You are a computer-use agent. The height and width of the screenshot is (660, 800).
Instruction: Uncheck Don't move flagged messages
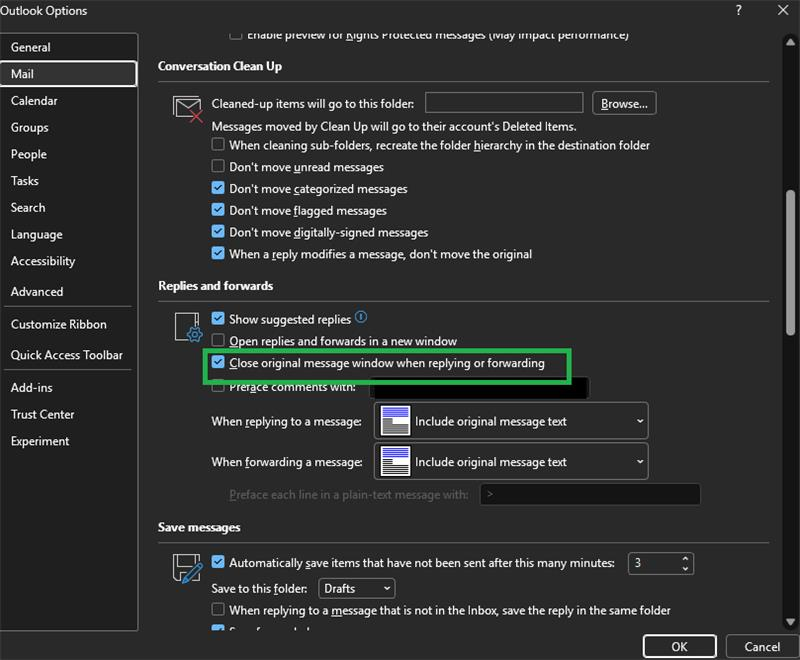click(218, 210)
